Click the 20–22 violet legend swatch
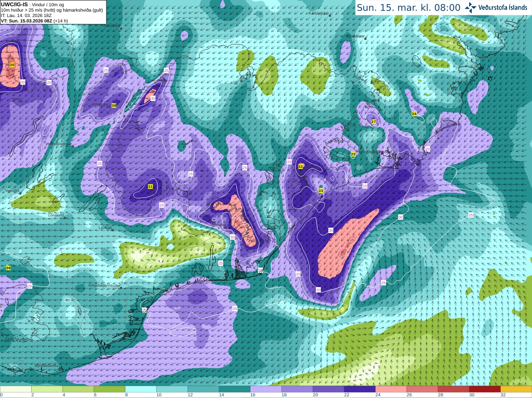This screenshot has height=398, width=532. coord(329,389)
